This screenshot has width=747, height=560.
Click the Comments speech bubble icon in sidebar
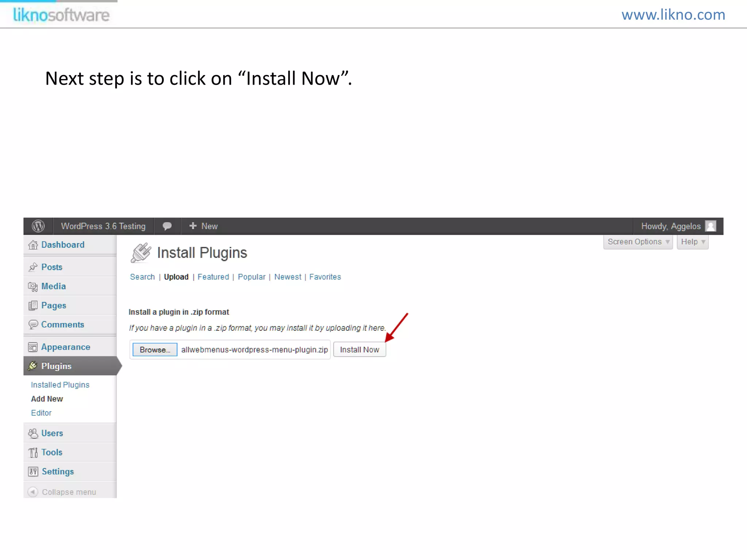pyautogui.click(x=33, y=324)
